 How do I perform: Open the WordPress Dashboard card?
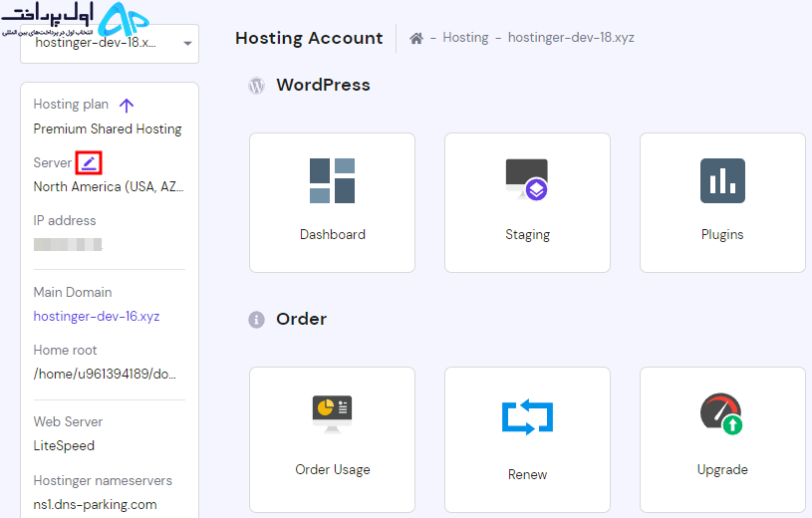point(332,202)
